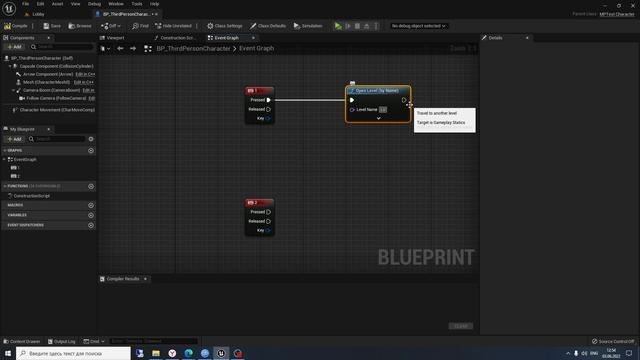The height and width of the screenshot is (360, 640).
Task: Select Arrow Component in tree
Action: point(48,74)
